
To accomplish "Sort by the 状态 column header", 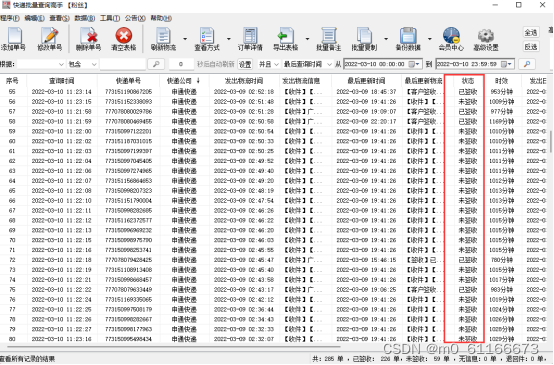I will [x=468, y=81].
